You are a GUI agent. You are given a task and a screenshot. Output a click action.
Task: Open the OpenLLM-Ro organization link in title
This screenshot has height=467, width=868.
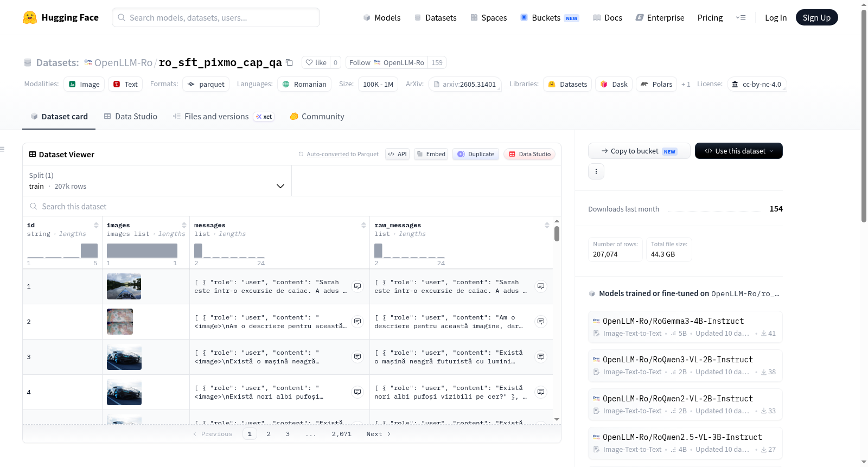(123, 62)
